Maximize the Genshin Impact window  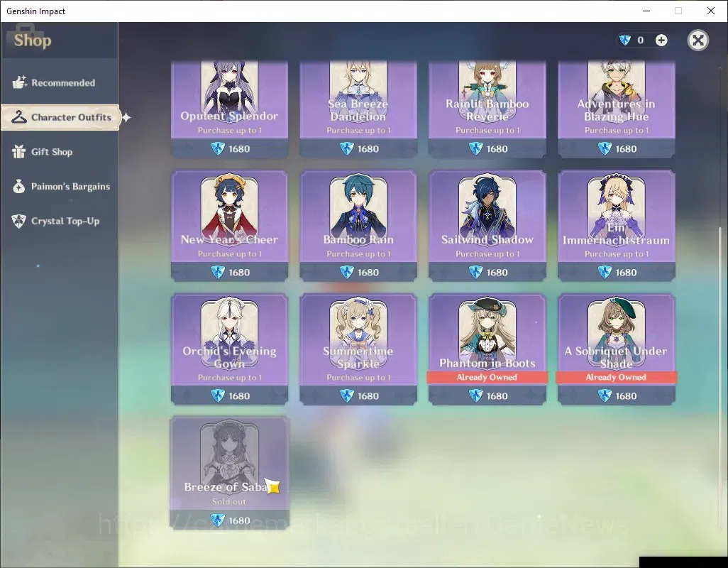tap(678, 11)
